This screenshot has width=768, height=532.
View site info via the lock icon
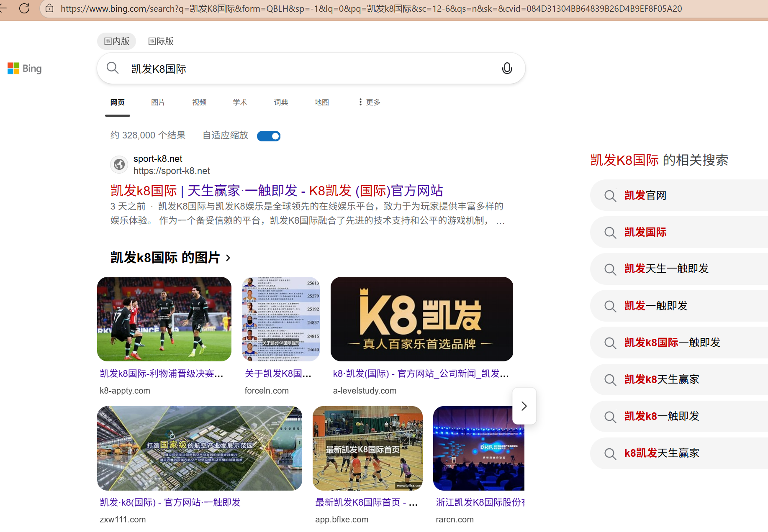[x=49, y=8]
